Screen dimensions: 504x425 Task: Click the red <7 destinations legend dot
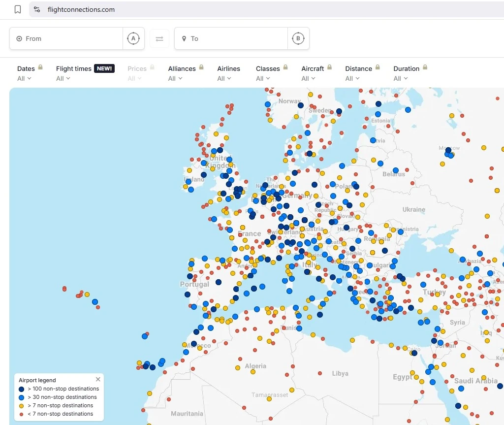click(x=22, y=414)
